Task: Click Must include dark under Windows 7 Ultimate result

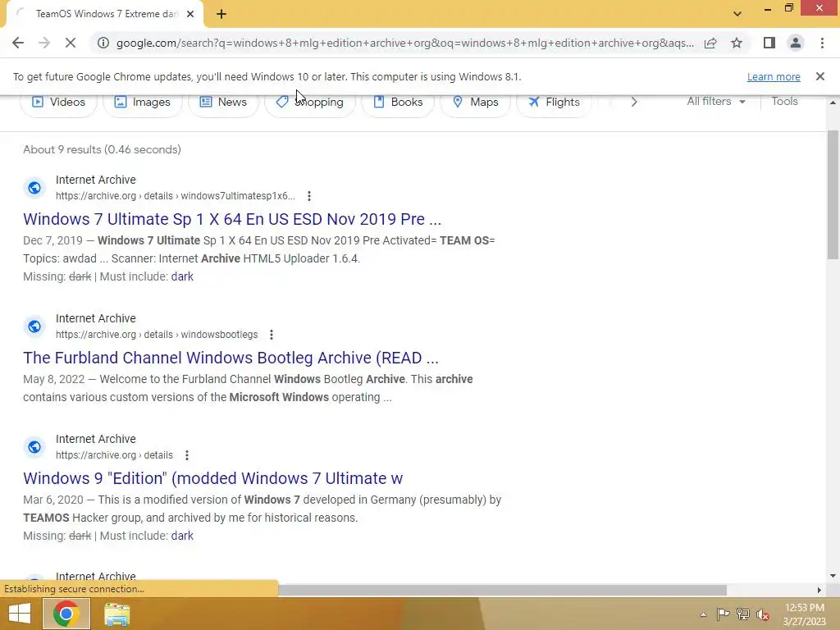Action: [182, 276]
